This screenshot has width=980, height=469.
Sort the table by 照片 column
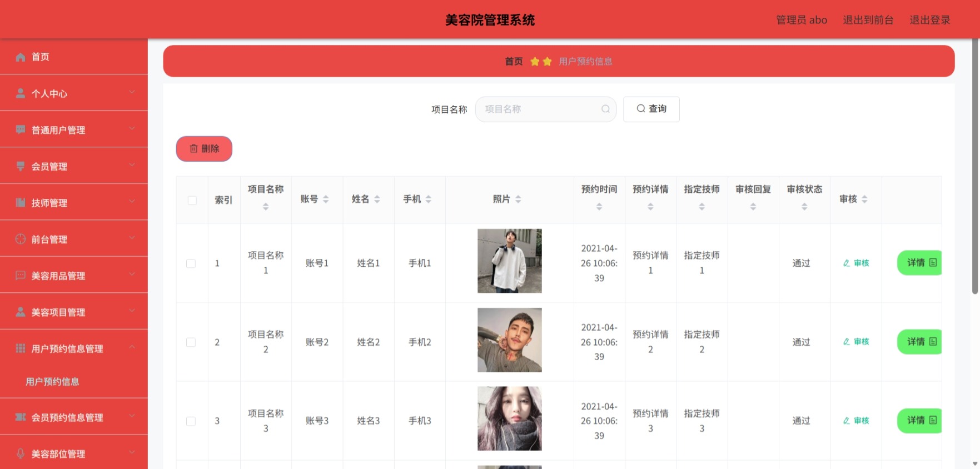click(518, 199)
